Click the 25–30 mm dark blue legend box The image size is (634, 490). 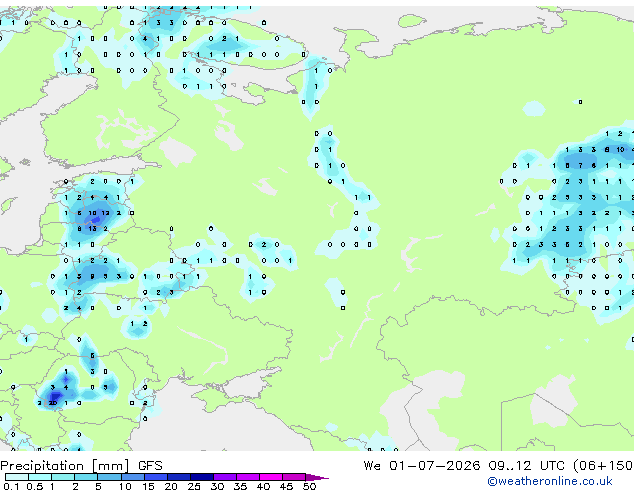tap(202, 477)
